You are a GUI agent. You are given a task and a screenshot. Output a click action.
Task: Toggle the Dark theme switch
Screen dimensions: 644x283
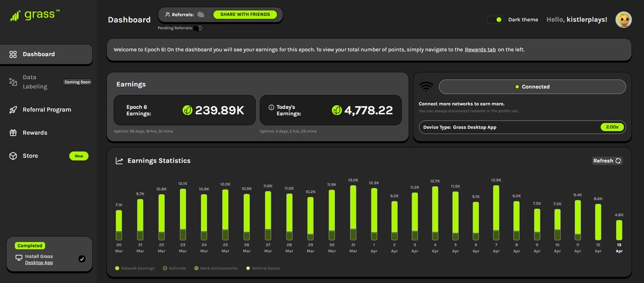coord(496,20)
